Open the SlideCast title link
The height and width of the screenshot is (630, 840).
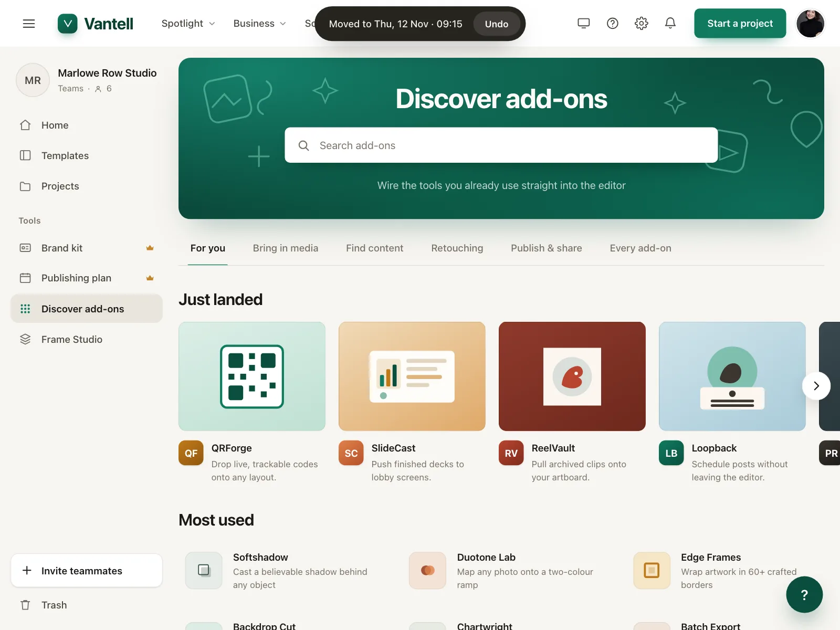point(394,448)
